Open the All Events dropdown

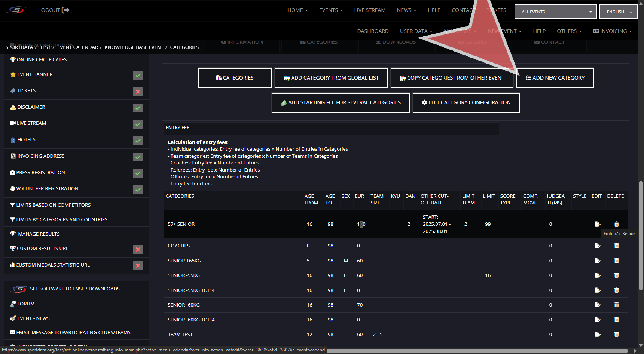point(555,12)
